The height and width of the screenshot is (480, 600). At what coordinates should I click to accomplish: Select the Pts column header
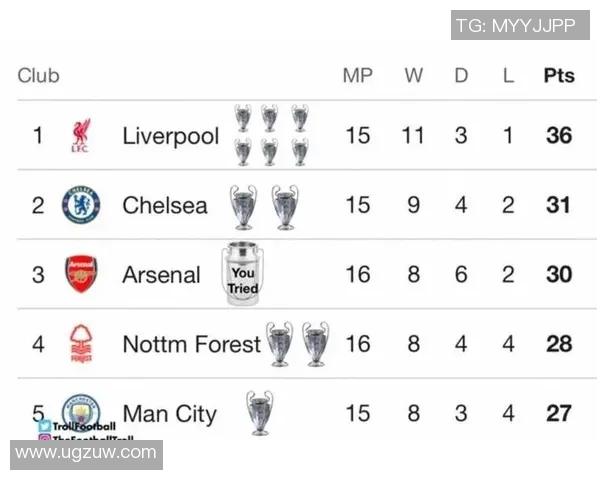coord(559,76)
